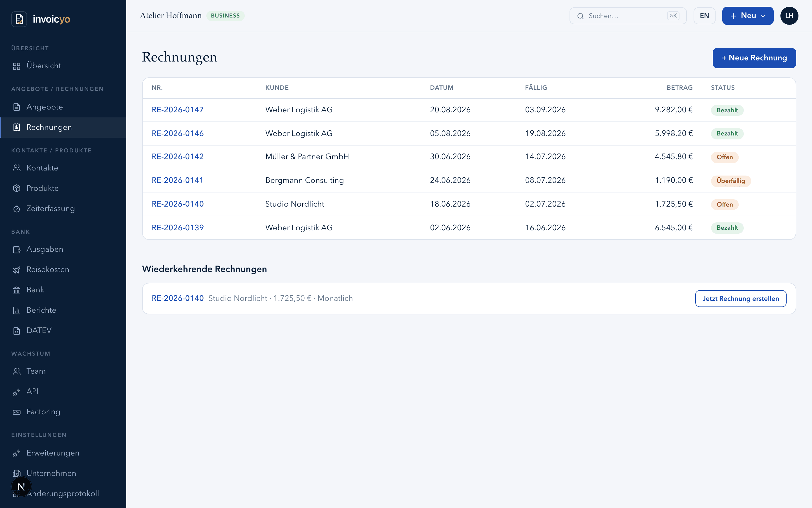Open the Neu dropdown button

[748, 16]
